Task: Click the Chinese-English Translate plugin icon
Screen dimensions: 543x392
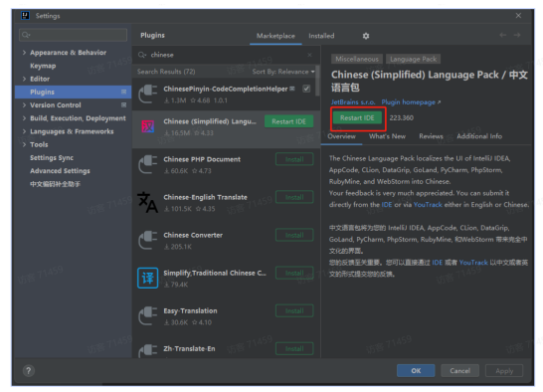Action: click(147, 202)
